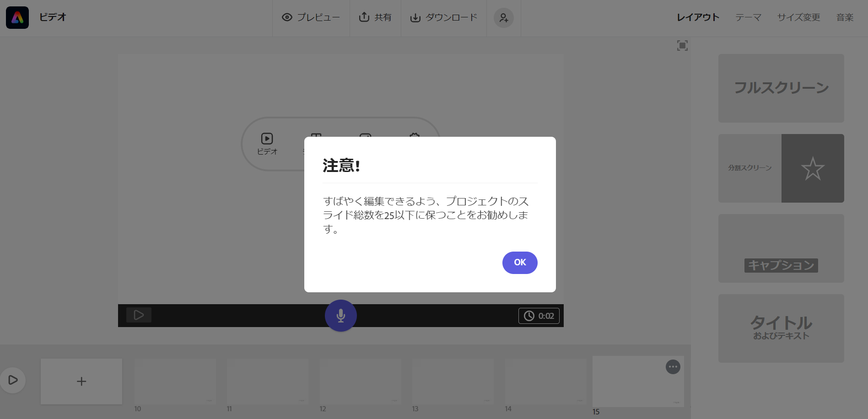The height and width of the screenshot is (419, 868).
Task: Click the fullscreen expand icon above the canvas
Action: point(682,45)
